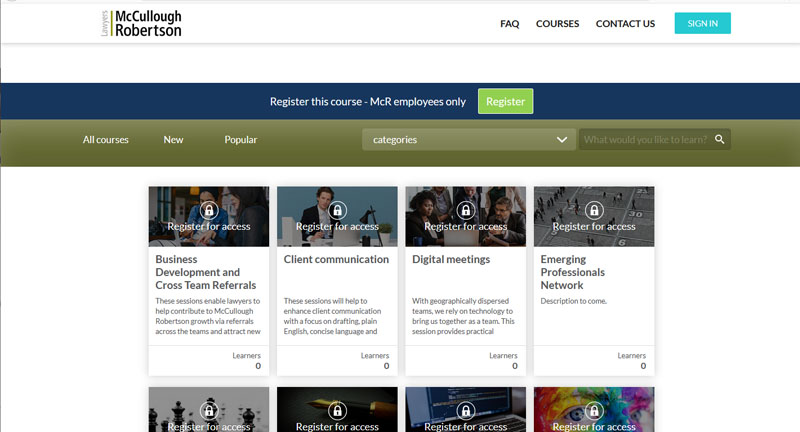This screenshot has width=800, height=432.
Task: Click lock icon on chess pieces course thumbnail
Action: (x=208, y=410)
